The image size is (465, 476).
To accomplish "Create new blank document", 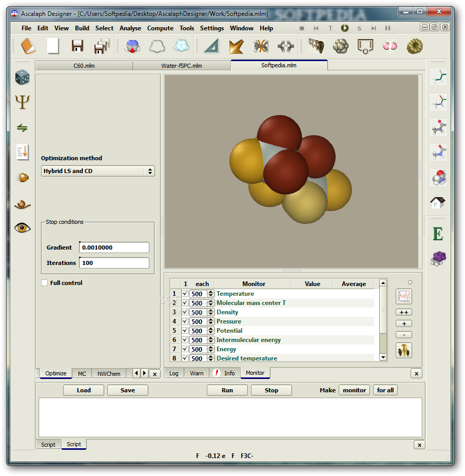I will 53,46.
